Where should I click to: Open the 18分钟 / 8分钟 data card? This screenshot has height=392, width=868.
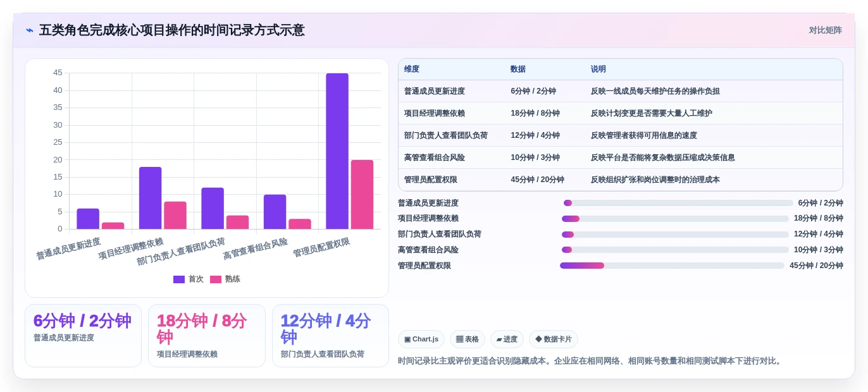pos(207,336)
